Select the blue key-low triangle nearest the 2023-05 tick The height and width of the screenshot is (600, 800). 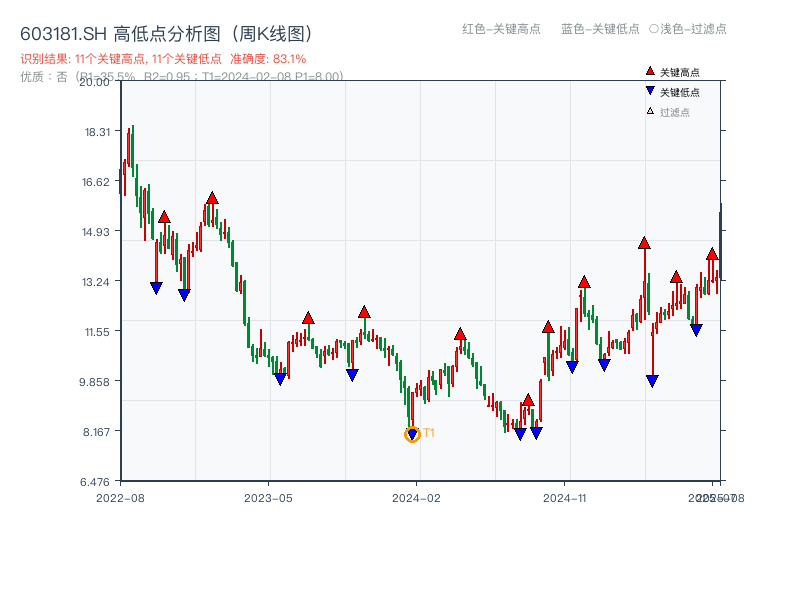pos(280,379)
